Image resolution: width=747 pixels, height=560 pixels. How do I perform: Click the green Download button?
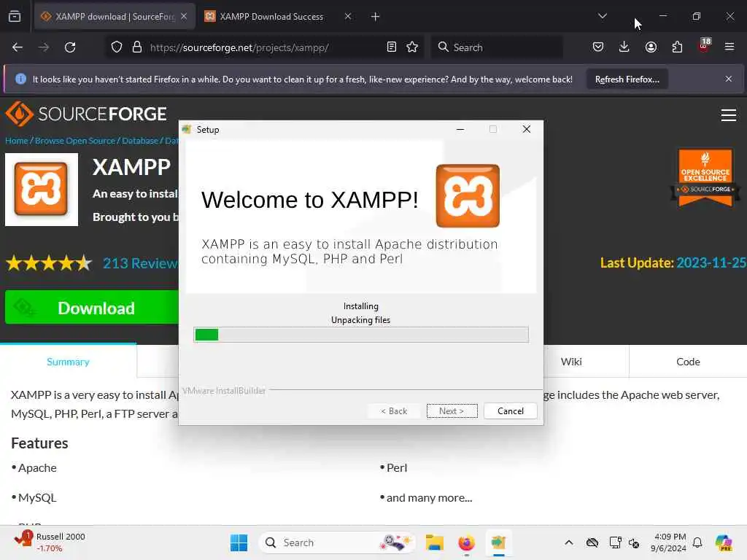coord(91,308)
